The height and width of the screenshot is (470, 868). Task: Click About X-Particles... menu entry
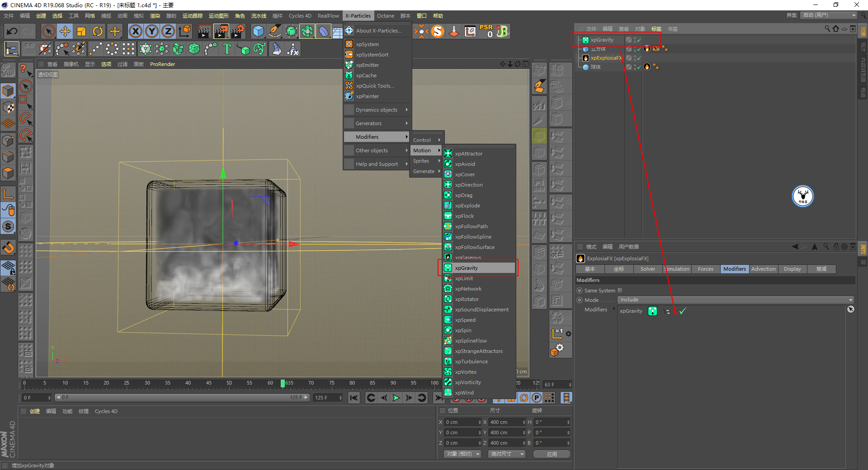click(x=377, y=31)
